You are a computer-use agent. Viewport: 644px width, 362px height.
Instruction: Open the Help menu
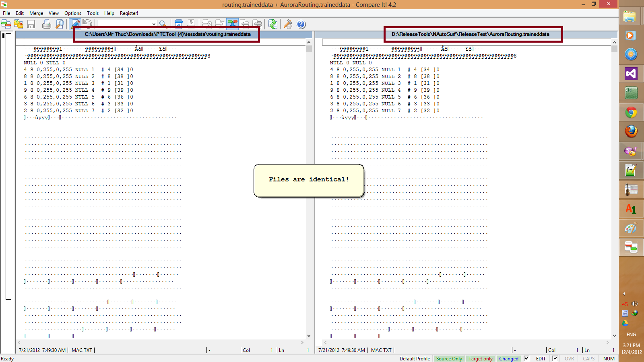(109, 13)
